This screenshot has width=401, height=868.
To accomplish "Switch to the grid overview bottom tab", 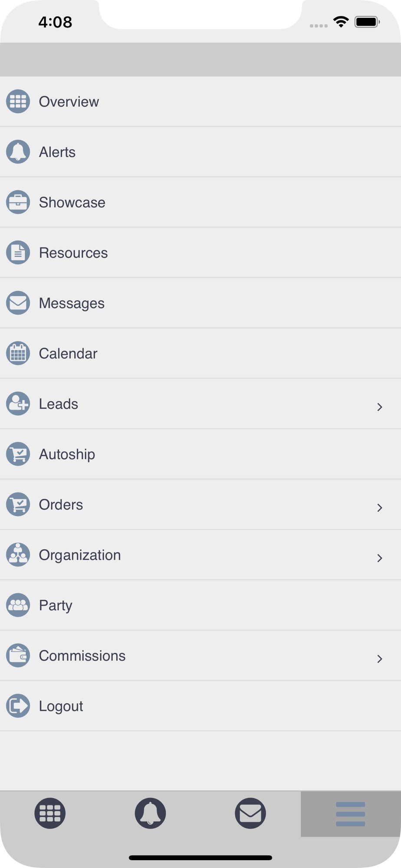I will click(50, 813).
